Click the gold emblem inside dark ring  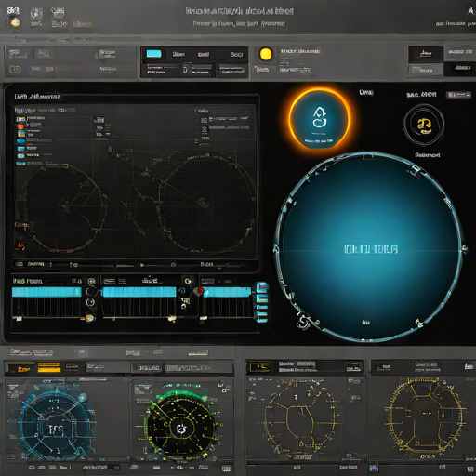click(x=424, y=125)
